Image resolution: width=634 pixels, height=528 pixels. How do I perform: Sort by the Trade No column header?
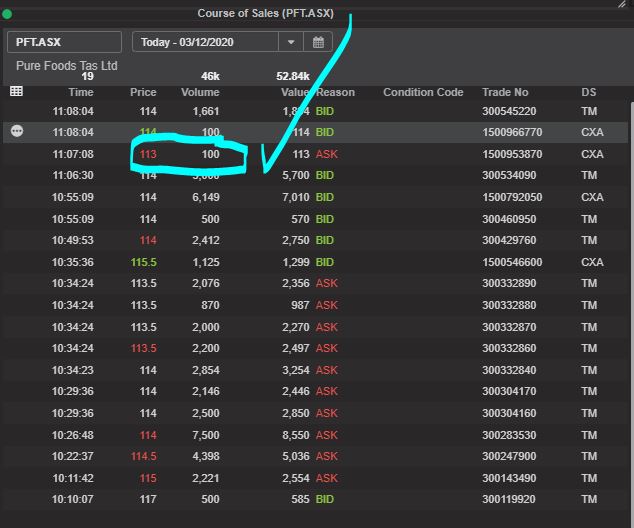click(505, 92)
